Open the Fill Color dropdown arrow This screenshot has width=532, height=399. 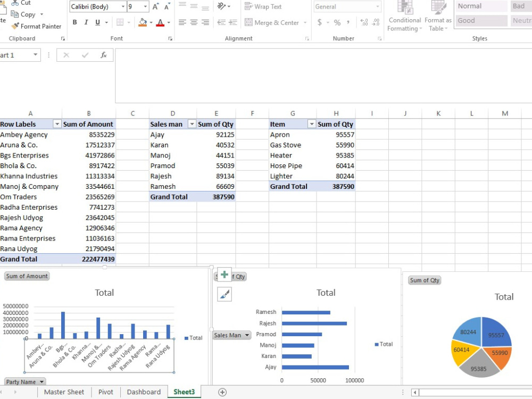(x=151, y=23)
